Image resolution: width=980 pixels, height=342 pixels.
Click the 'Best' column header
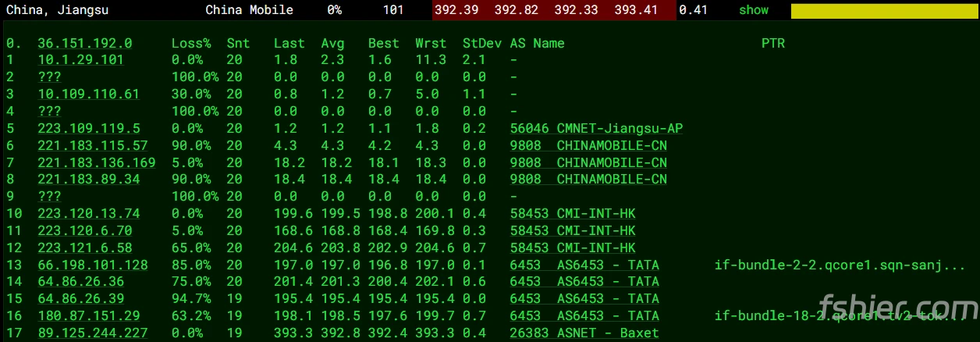click(x=384, y=44)
